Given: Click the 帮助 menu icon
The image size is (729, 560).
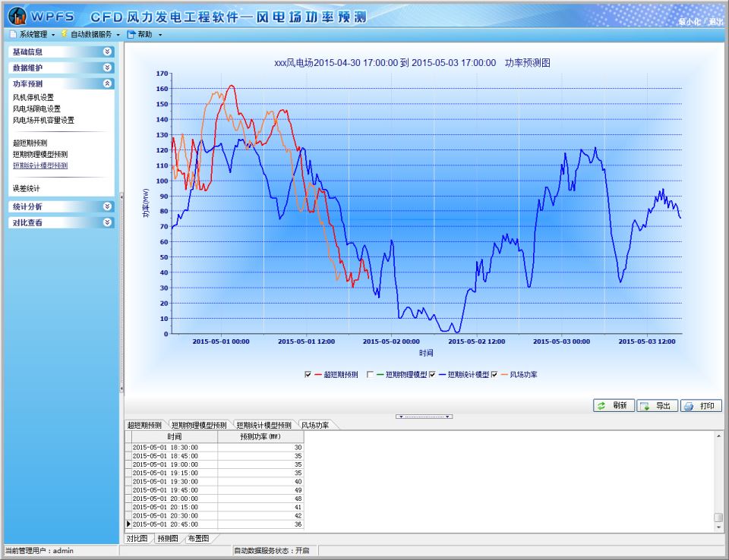Looking at the screenshot, I should [131, 34].
